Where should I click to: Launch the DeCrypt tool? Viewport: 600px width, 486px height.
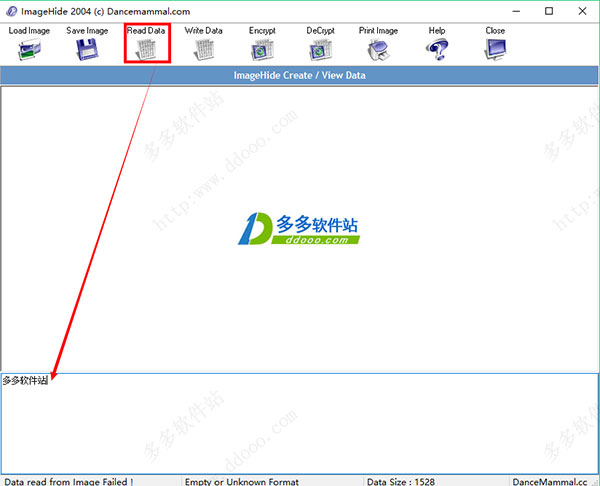[x=321, y=43]
